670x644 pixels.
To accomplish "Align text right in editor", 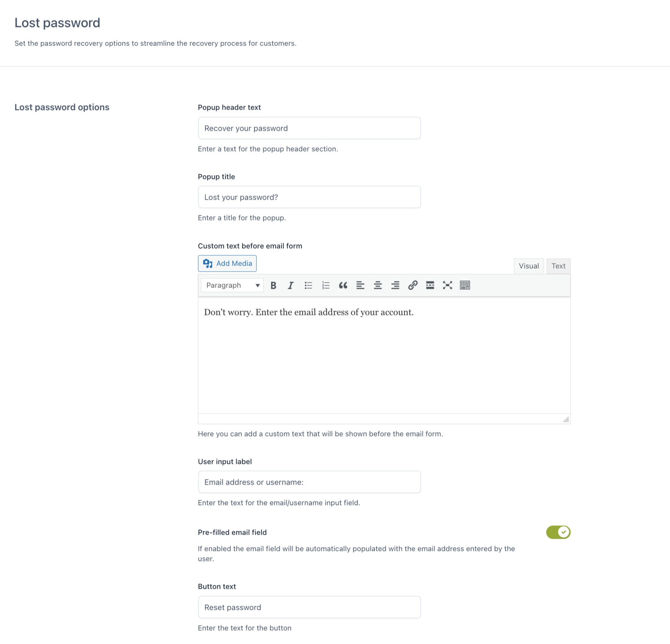I will (395, 285).
